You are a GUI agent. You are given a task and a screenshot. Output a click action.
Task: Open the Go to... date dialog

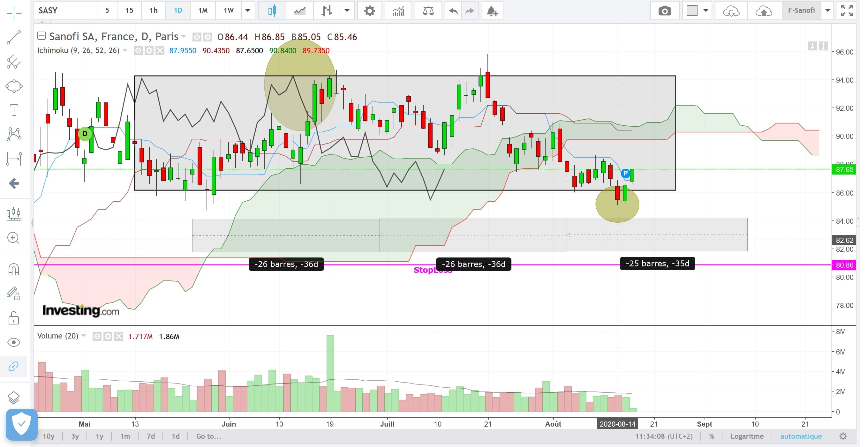[209, 436]
